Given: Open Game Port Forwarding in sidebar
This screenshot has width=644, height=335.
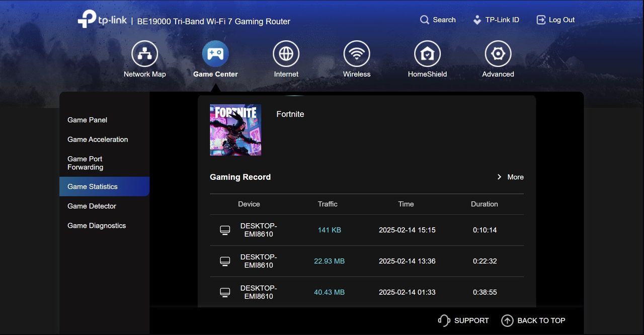Looking at the screenshot, I should (86, 163).
